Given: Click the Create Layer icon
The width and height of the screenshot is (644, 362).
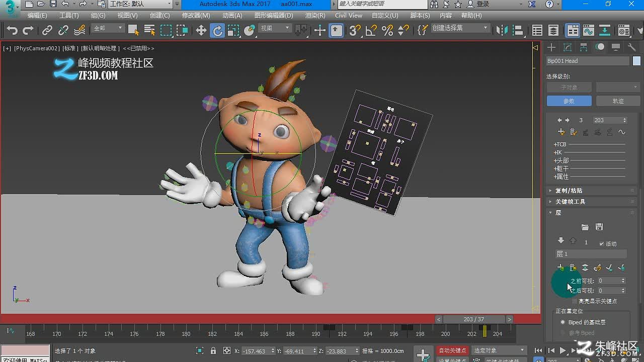Looking at the screenshot, I should click(x=561, y=267).
